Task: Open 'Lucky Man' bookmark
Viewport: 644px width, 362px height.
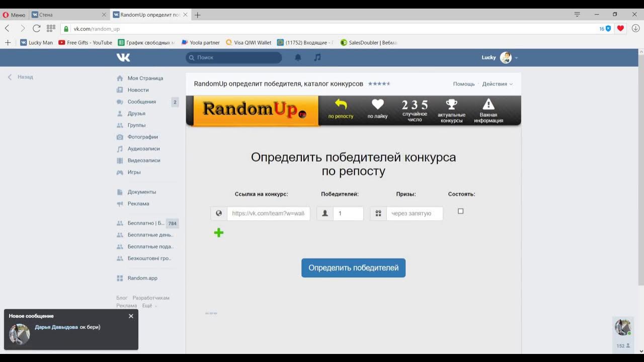Action: pos(36,43)
